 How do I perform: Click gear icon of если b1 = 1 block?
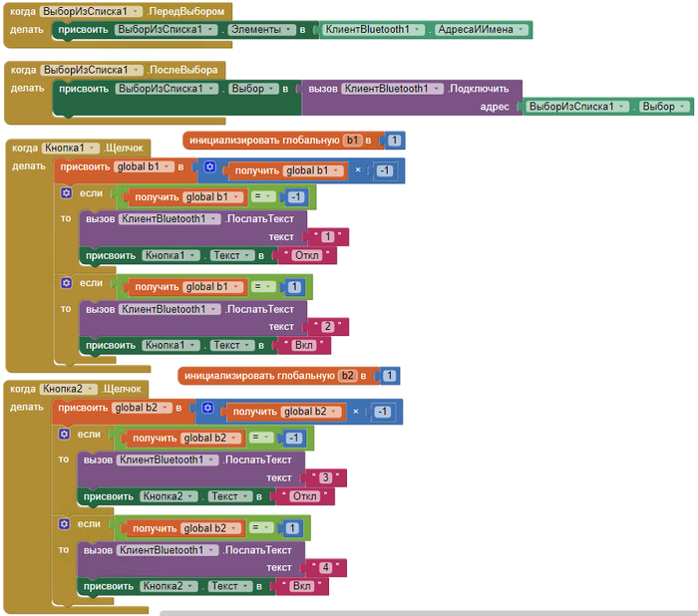pos(67,283)
